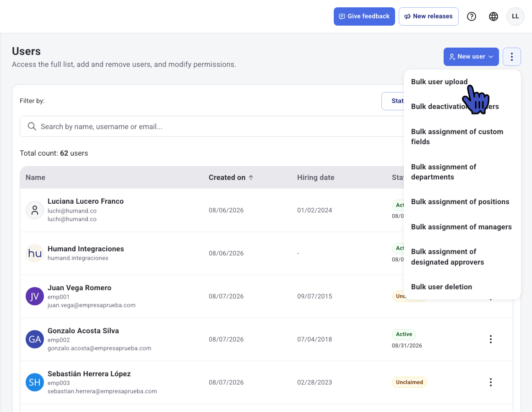The image size is (532, 412).
Task: Click hiring date 09/07/2015
Action: coord(315,296)
